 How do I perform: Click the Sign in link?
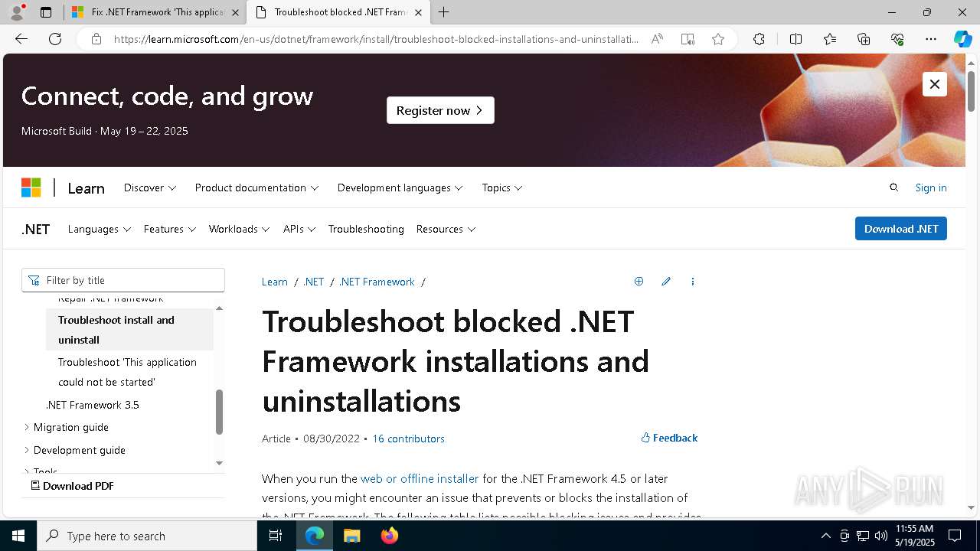(931, 187)
